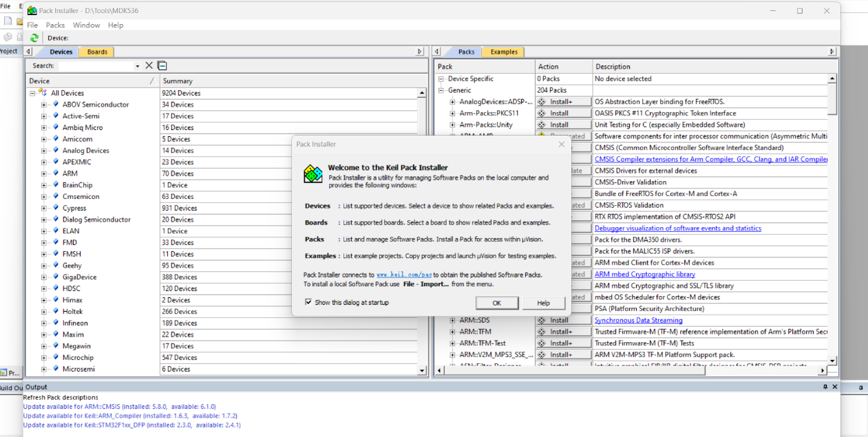This screenshot has height=437, width=868.
Task: Click the Summary column header
Action: 294,81
